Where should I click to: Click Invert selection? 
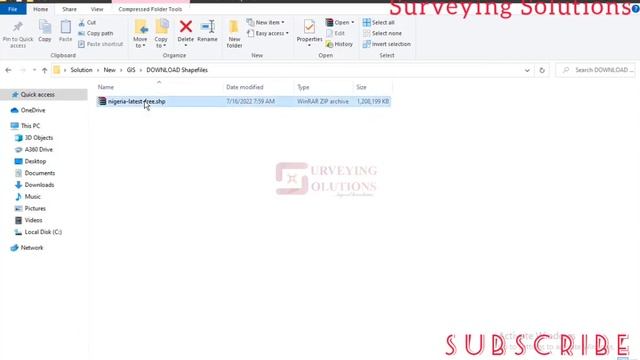387,44
